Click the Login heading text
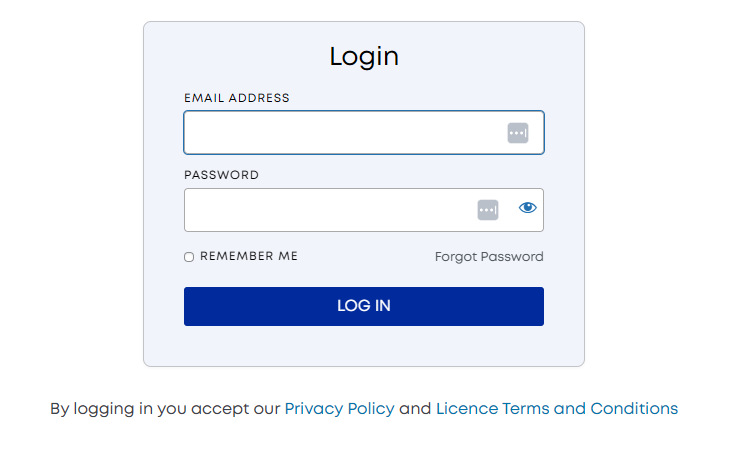Image resolution: width=729 pixels, height=453 pixels. pyautogui.click(x=364, y=57)
